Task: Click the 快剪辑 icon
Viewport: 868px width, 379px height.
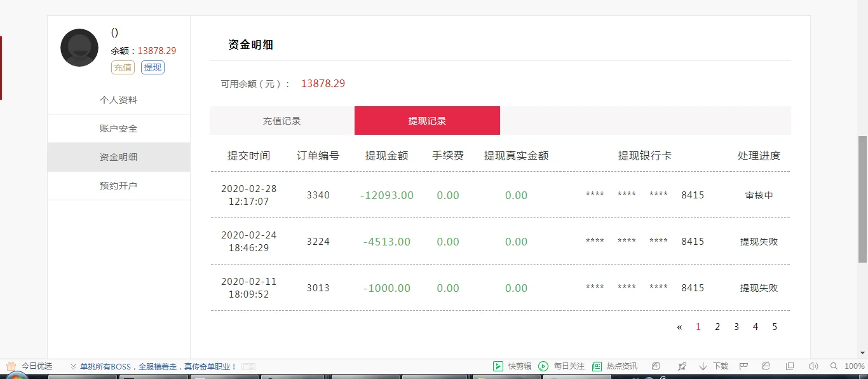Action: (x=498, y=366)
